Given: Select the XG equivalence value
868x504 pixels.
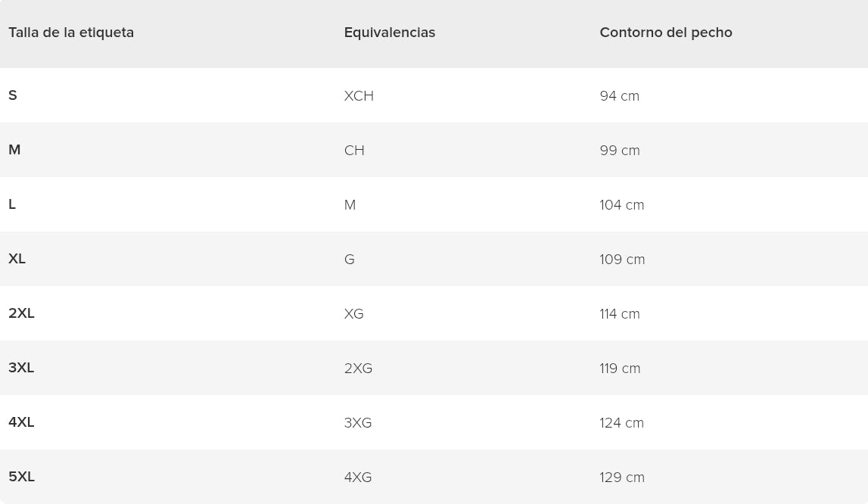Looking at the screenshot, I should click(354, 314).
